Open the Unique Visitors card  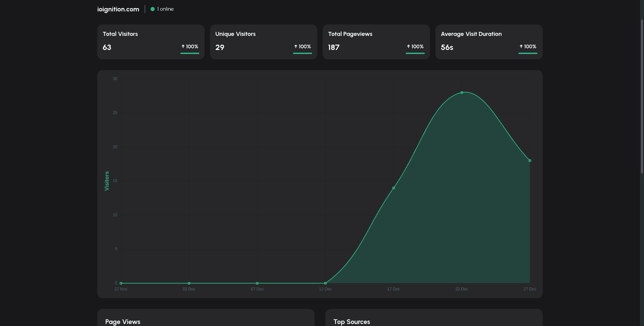(264, 42)
